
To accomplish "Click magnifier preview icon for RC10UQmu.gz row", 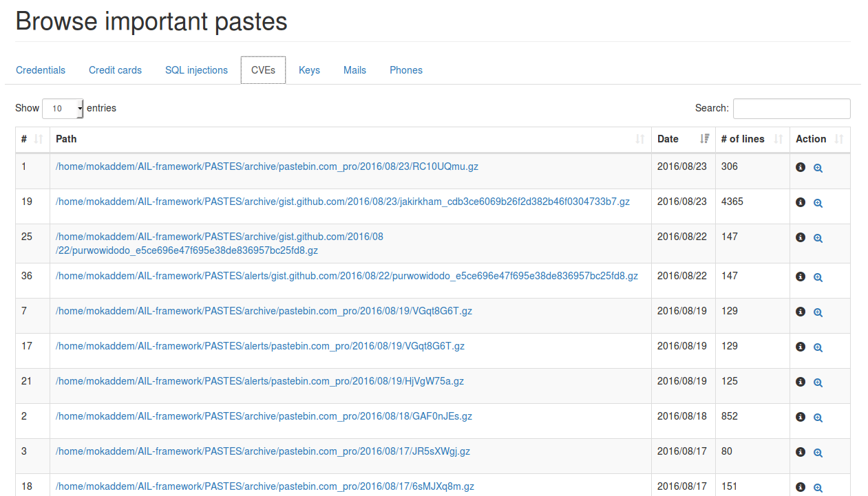I will tap(818, 168).
